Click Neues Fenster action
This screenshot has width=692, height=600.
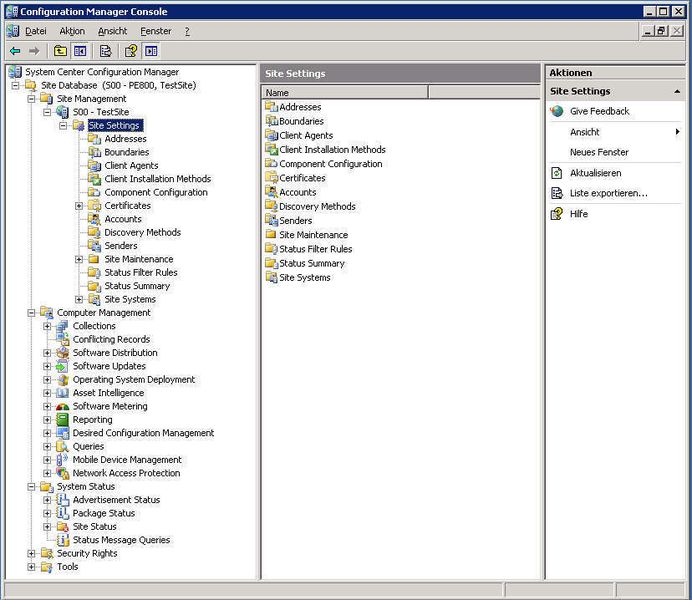(x=599, y=152)
